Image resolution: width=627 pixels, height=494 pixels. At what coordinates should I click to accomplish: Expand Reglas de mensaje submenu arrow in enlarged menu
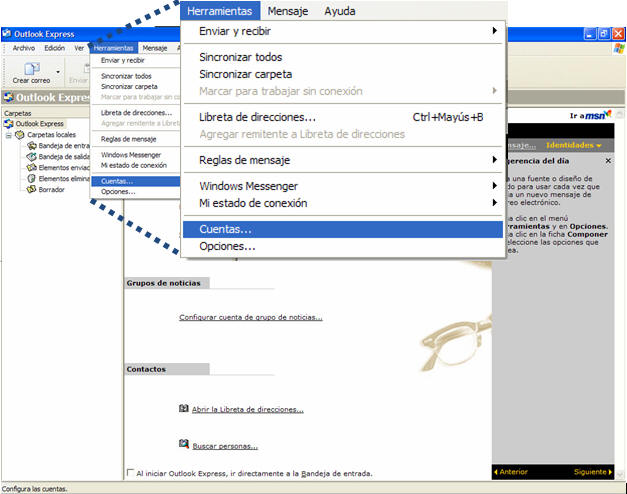[x=495, y=160]
